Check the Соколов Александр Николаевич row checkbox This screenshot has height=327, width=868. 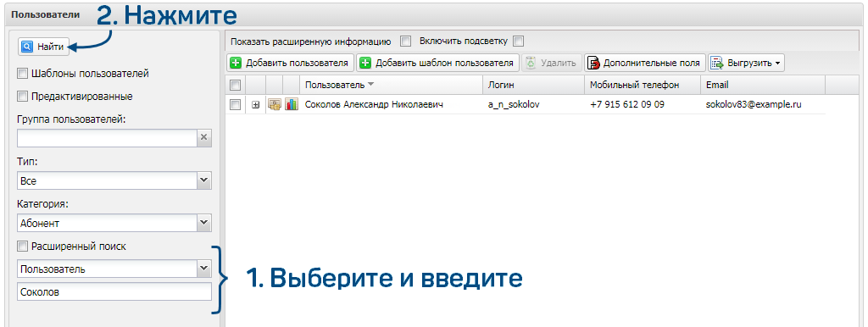click(x=236, y=104)
